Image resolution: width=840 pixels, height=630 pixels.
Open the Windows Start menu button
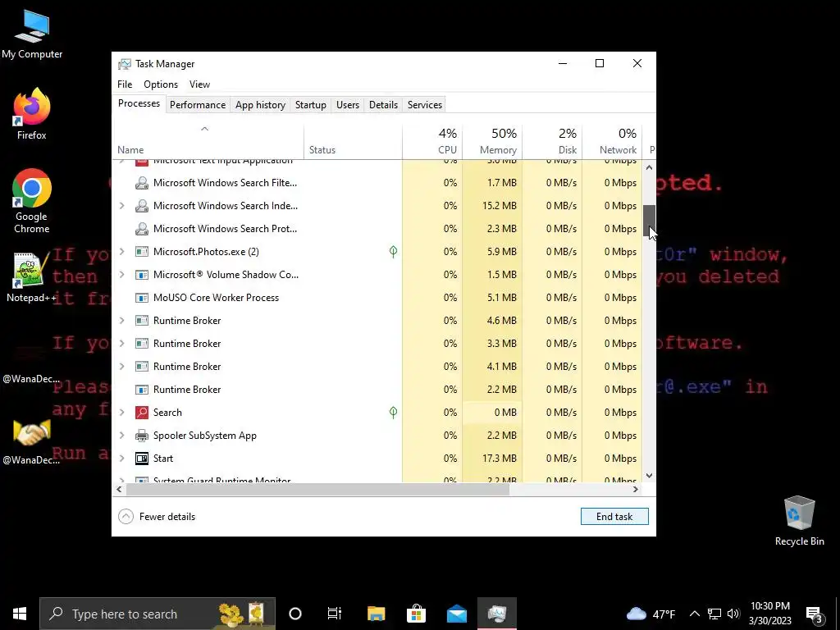pos(20,614)
